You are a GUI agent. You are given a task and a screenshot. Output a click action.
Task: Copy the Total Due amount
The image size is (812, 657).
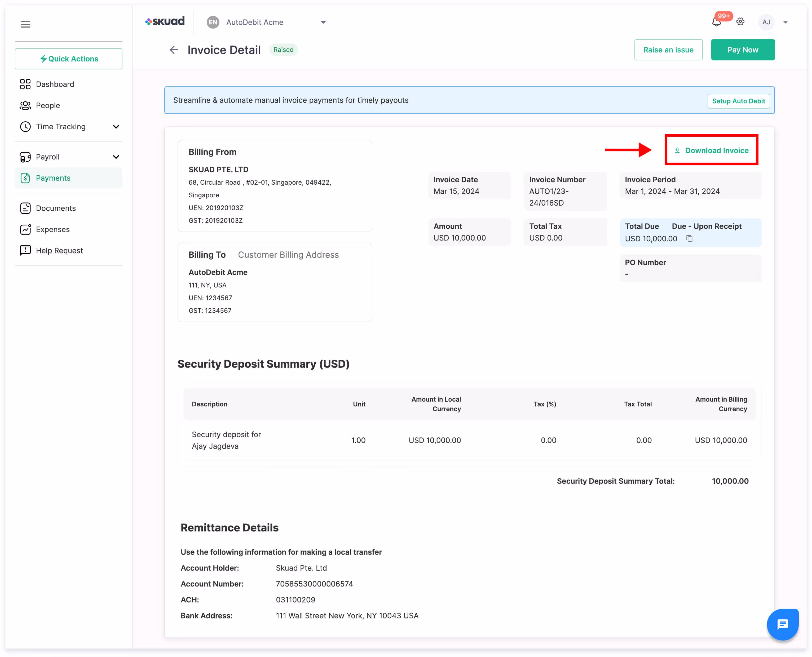(x=689, y=239)
